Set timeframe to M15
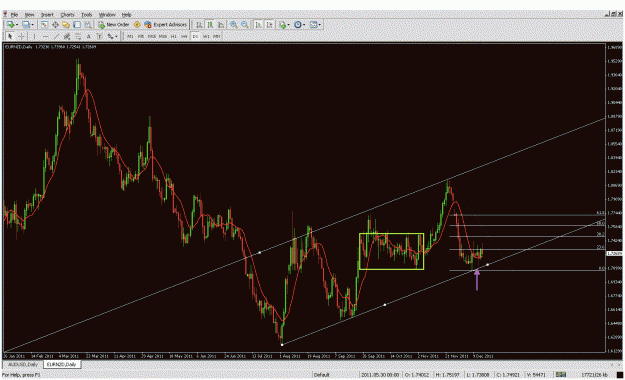This screenshot has width=625, height=380. click(x=152, y=36)
